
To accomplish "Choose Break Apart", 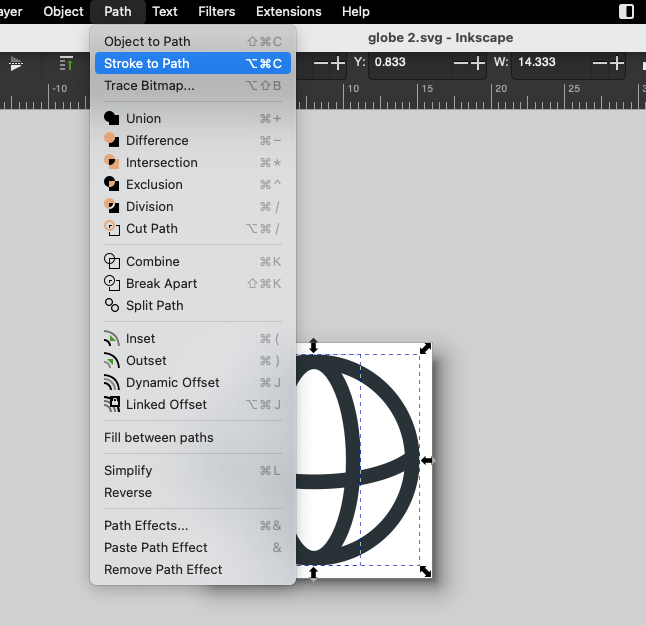I will click(x=193, y=284).
